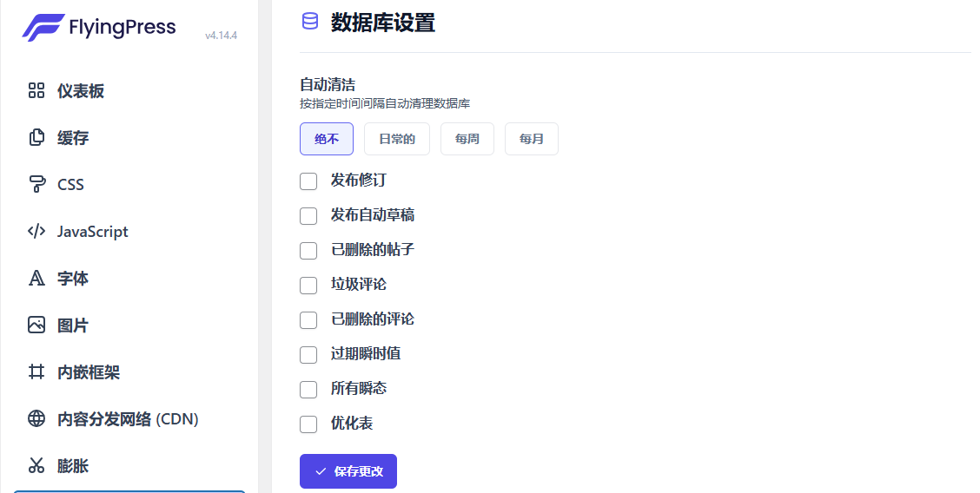Viewport: 980px width, 493px height.
Task: Select the 绝不 cleaning interval
Action: (x=327, y=139)
